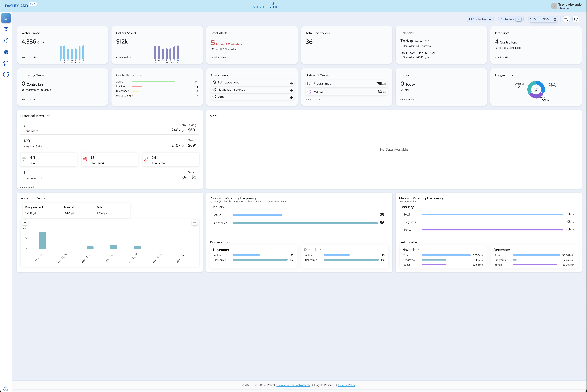The image size is (587, 392).
Task: Expand the All Controllers filter dropdown
Action: click(480, 19)
